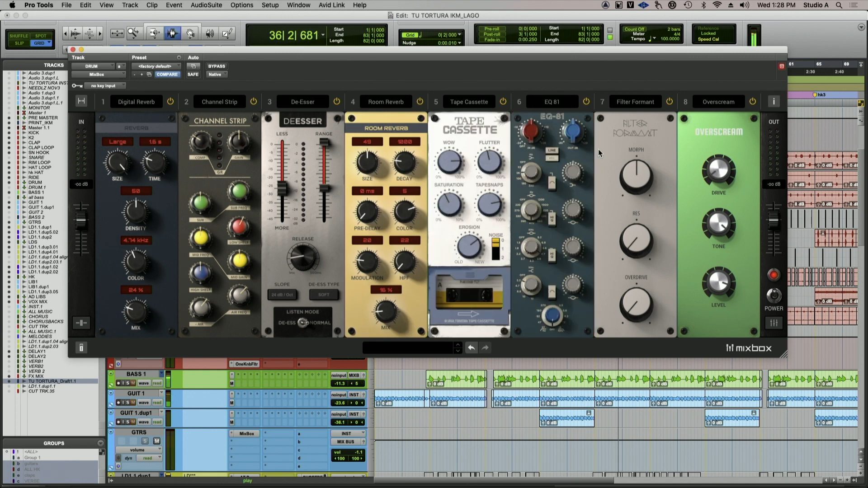The image size is (868, 488).
Task: Toggle the De-Esser power button on
Action: [336, 101]
